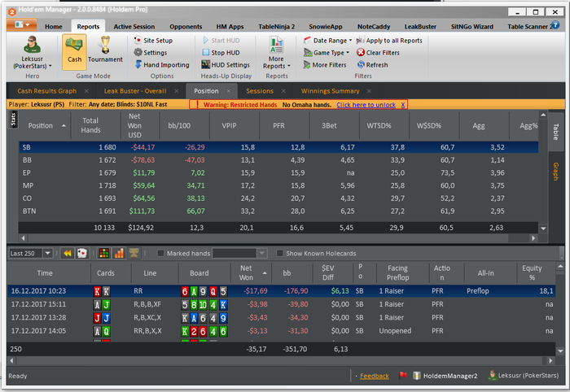
Task: Click the Stats side panel handle
Action: (13, 120)
